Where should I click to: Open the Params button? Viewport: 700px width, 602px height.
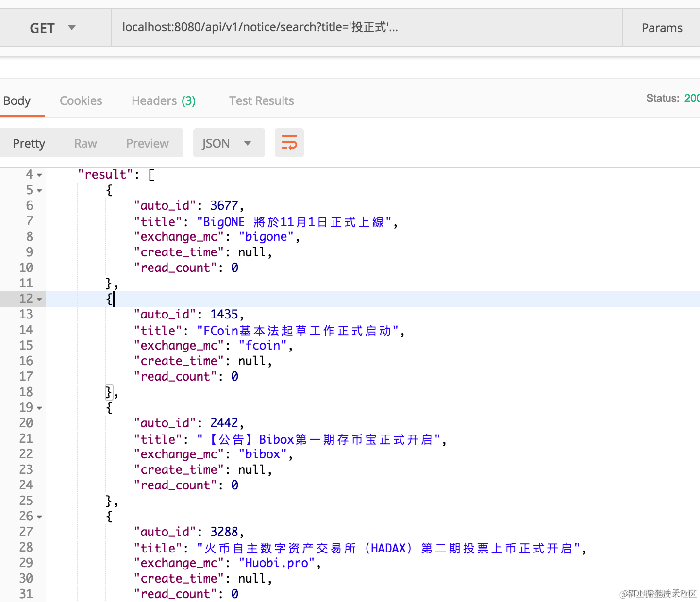pyautogui.click(x=662, y=28)
